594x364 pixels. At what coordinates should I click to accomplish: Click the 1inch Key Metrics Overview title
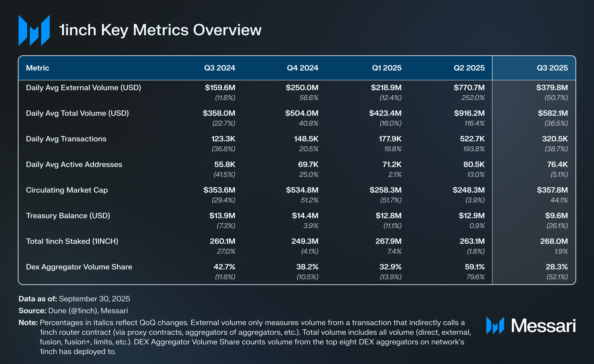[160, 30]
